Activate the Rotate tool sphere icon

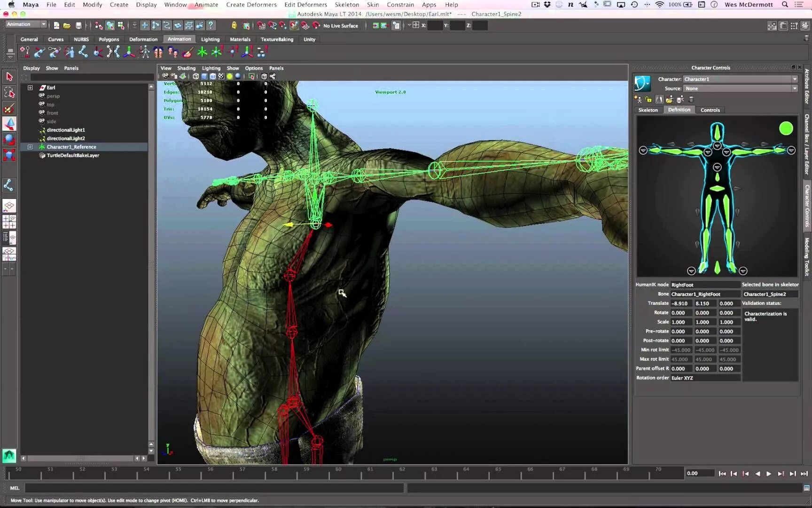coord(9,139)
